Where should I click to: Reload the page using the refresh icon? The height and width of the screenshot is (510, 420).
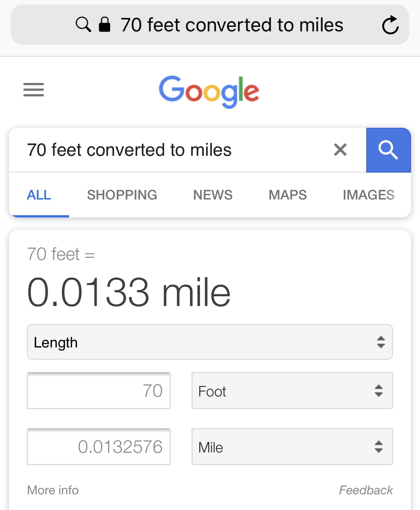point(391,25)
